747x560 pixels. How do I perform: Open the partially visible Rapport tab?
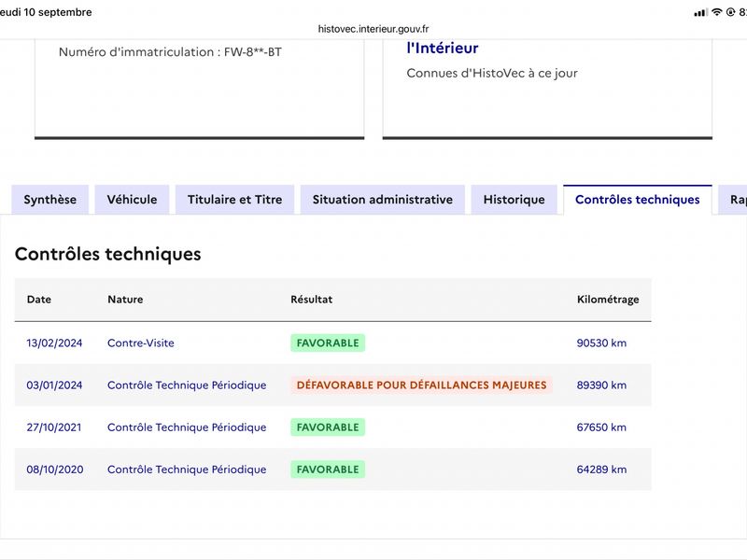coord(734,200)
